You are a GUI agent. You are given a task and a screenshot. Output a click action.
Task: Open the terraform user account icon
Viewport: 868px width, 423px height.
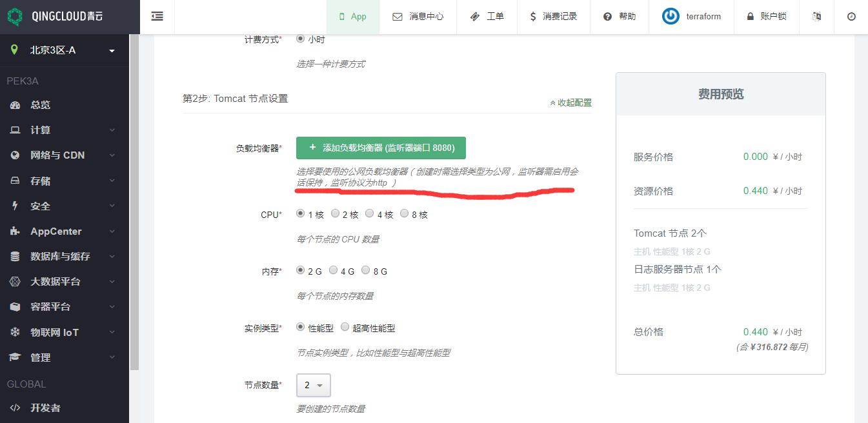coord(671,17)
